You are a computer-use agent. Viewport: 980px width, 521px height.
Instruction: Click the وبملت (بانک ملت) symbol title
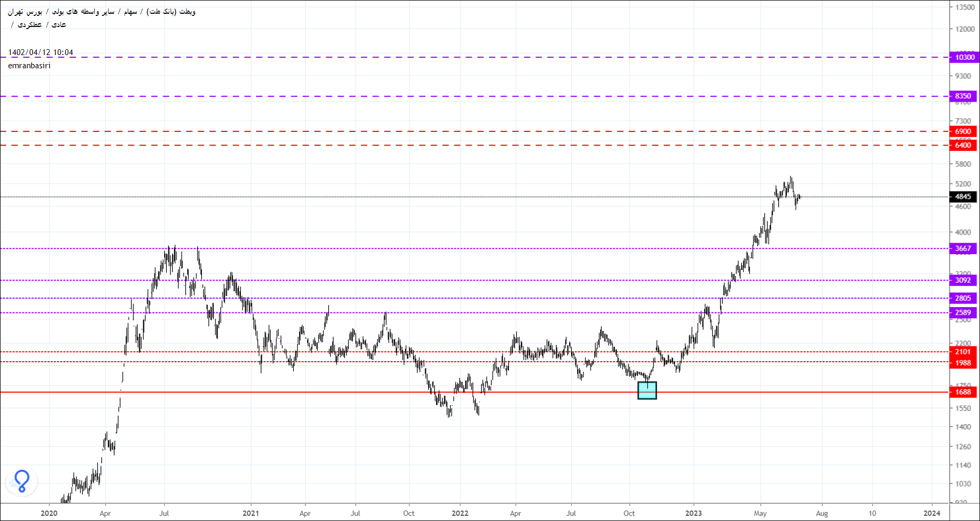pos(171,11)
